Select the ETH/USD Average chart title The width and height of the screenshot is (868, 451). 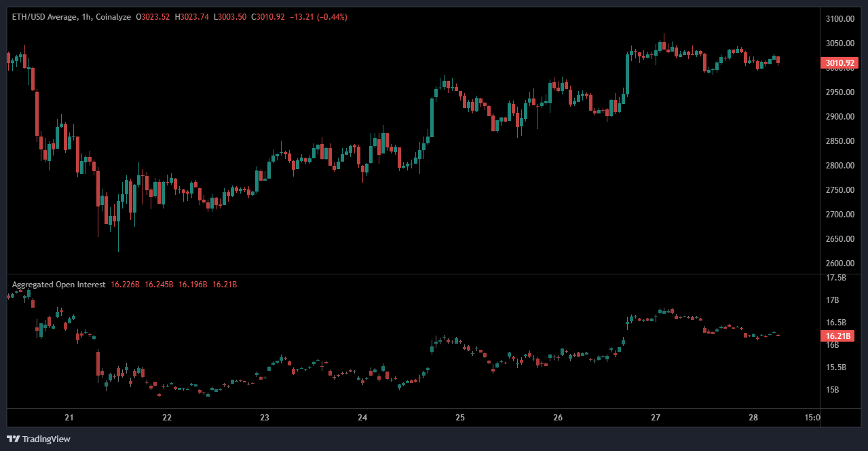tap(52, 17)
